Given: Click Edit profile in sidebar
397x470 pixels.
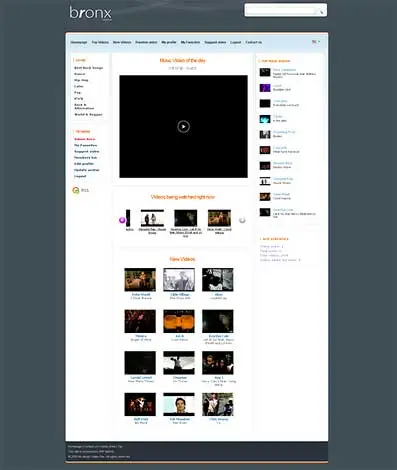Looking at the screenshot, I should coord(84,164).
